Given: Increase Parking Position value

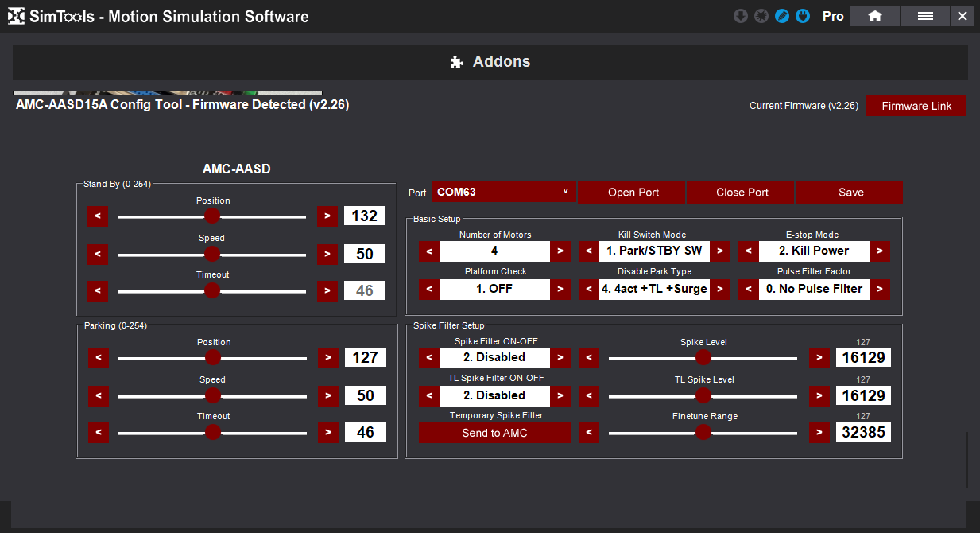Looking at the screenshot, I should click(328, 358).
